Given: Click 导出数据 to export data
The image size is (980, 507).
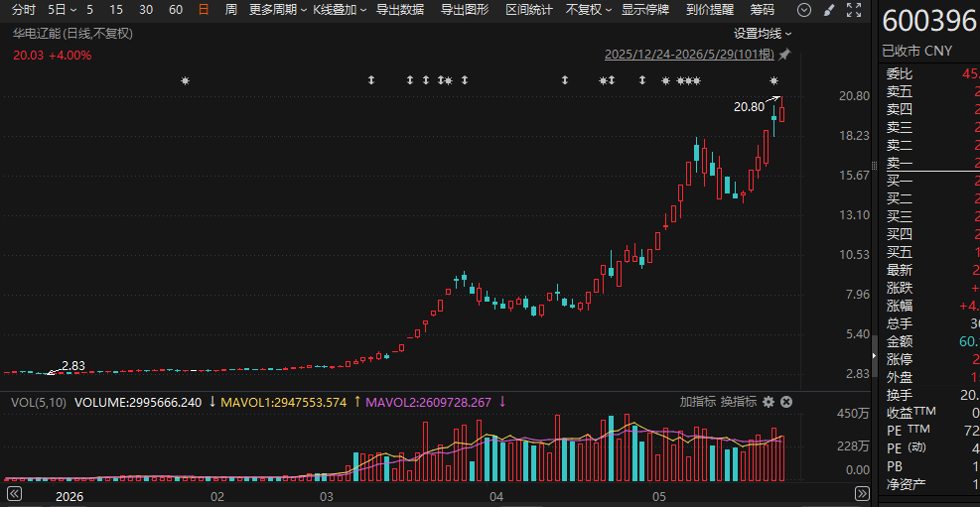Looking at the screenshot, I should 400,9.
